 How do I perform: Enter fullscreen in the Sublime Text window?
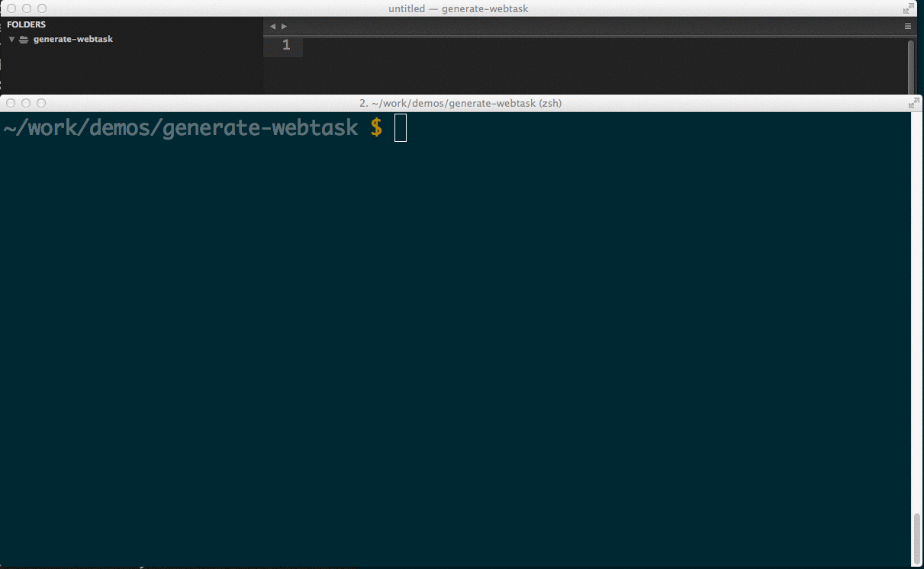[x=909, y=8]
